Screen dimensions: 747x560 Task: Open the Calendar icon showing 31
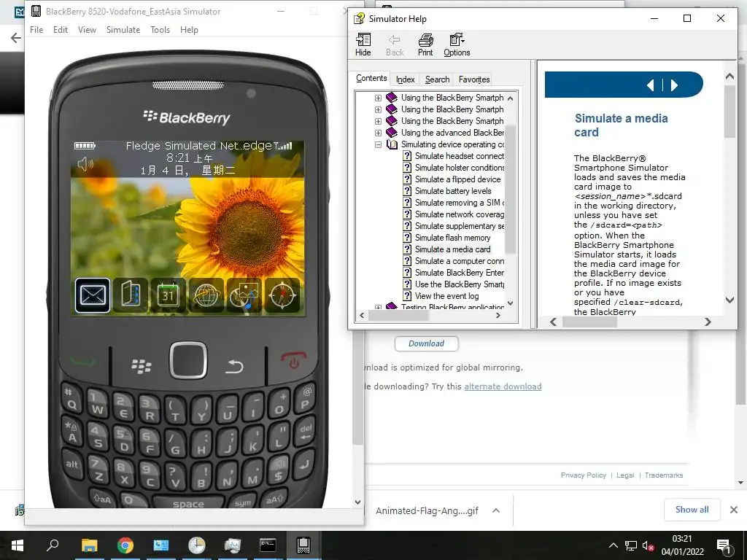169,295
